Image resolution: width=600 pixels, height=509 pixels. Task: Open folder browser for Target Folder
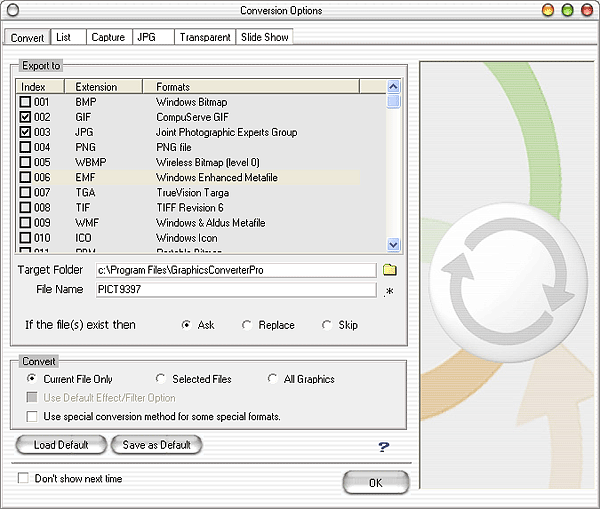390,270
